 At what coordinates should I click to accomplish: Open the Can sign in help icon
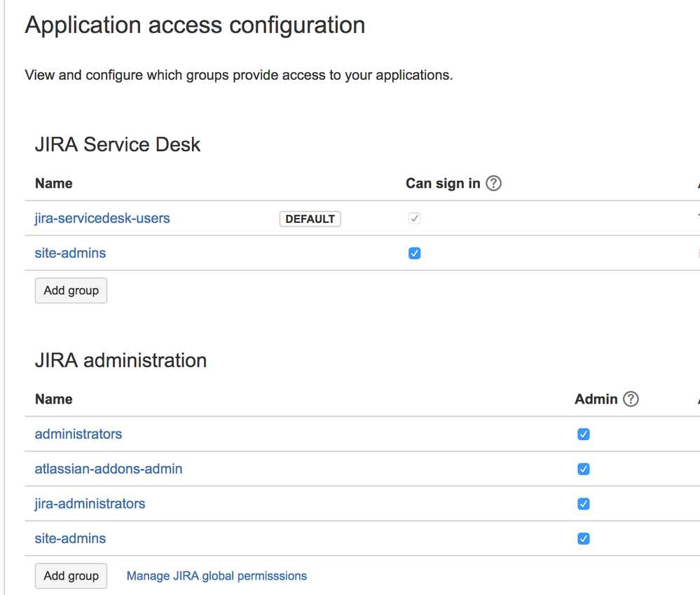[x=493, y=183]
